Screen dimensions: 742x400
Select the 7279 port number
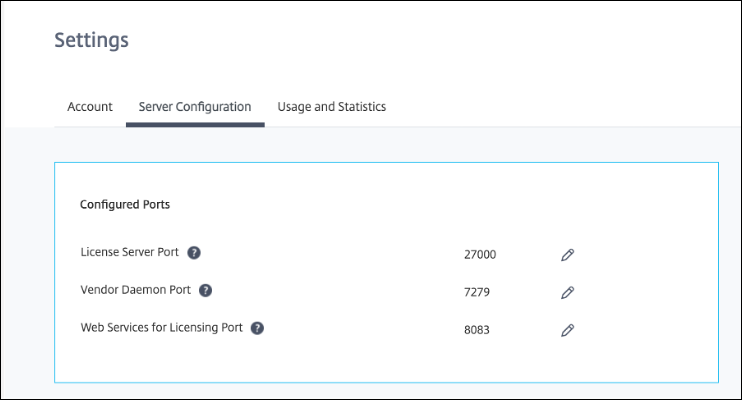coord(477,292)
